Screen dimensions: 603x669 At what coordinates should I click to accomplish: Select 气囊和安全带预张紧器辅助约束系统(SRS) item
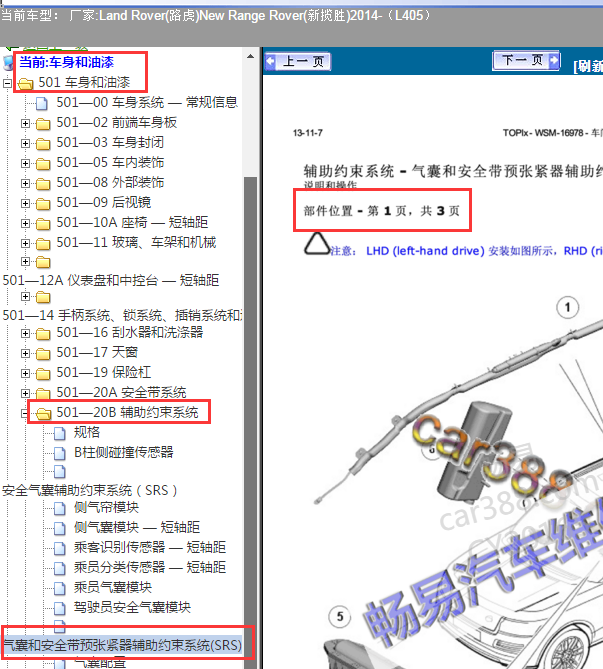tap(122, 645)
